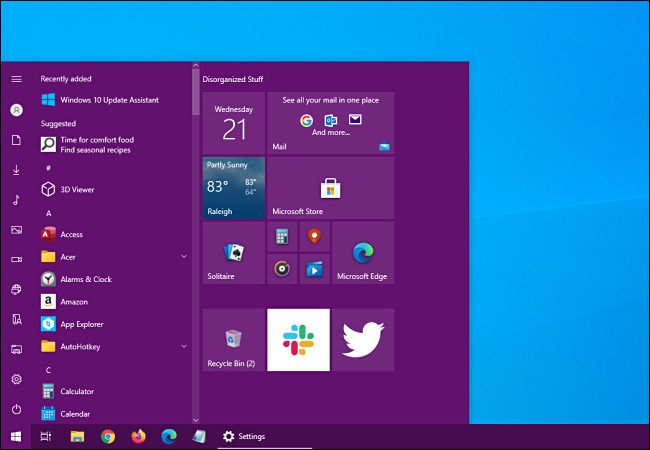This screenshot has height=450, width=650.
Task: Click the small Calculator tile
Action: click(282, 237)
